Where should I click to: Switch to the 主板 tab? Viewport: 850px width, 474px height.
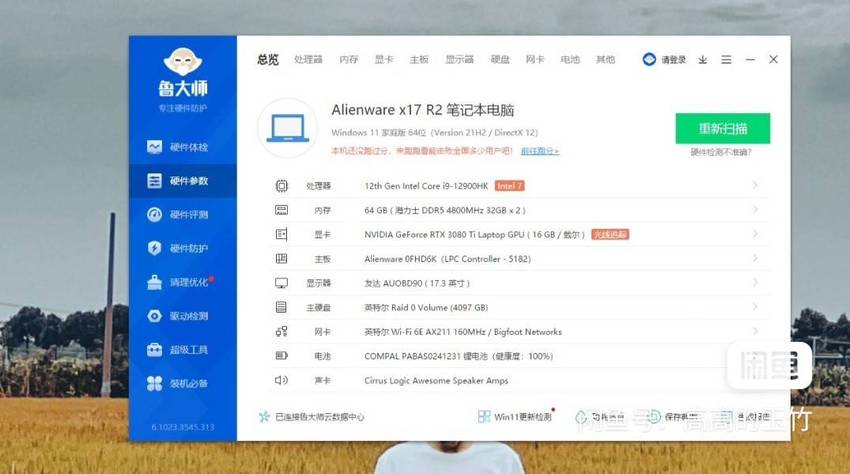(419, 60)
